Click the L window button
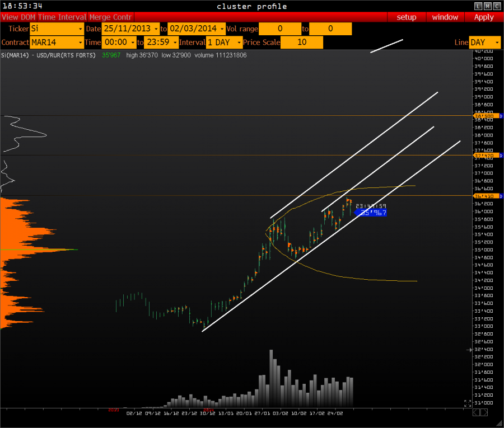This screenshot has height=428, width=504. tap(478, 6)
